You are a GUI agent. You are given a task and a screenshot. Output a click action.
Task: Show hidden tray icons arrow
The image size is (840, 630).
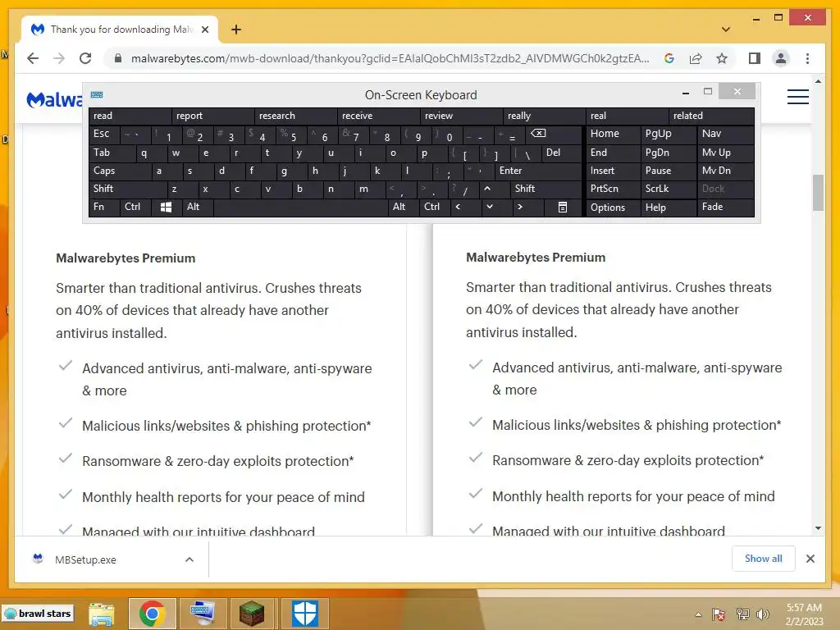pyautogui.click(x=698, y=614)
